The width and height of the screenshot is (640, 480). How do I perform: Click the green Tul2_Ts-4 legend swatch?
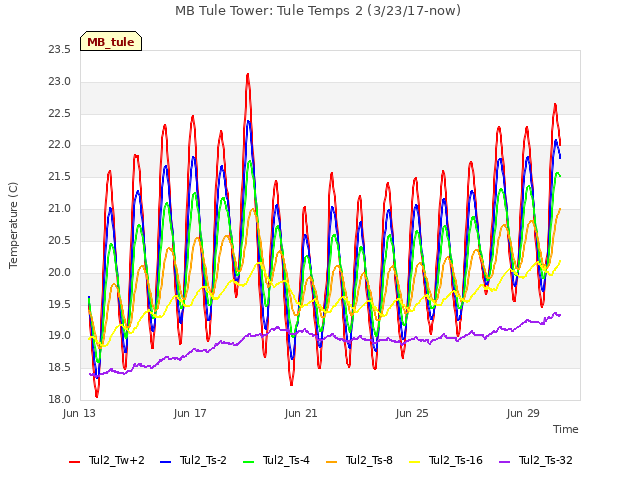pyautogui.click(x=248, y=462)
